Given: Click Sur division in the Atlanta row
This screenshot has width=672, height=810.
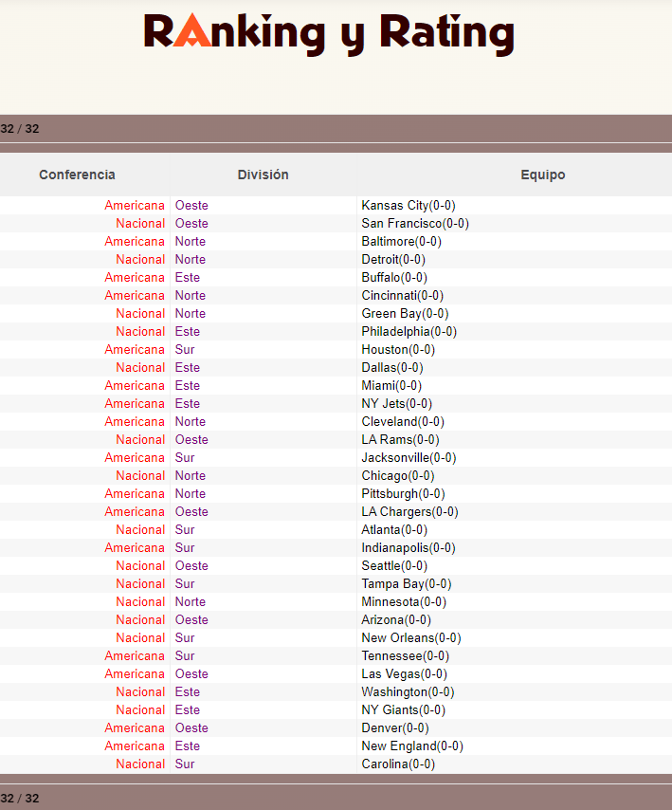Looking at the screenshot, I should 185,529.
